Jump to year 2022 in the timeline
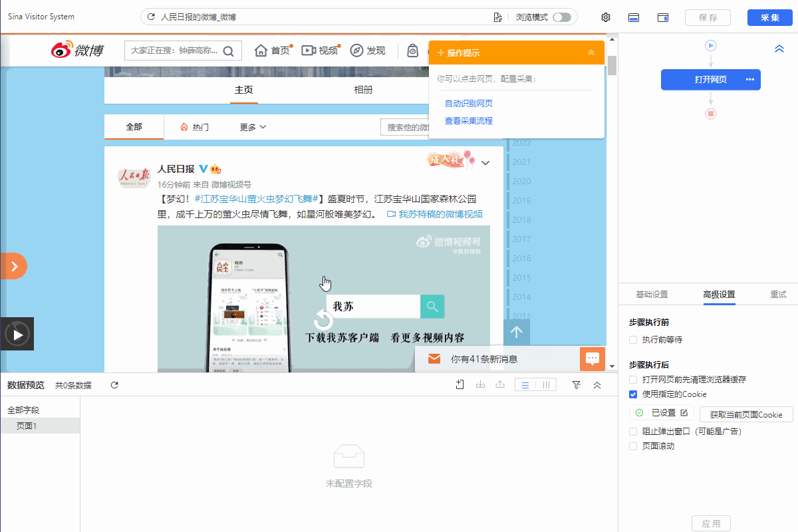798x532 pixels. (521, 142)
